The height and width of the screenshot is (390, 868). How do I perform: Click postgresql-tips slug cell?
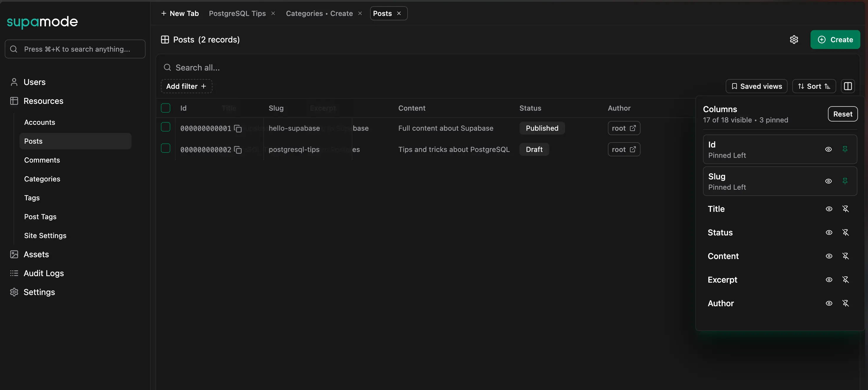(294, 150)
